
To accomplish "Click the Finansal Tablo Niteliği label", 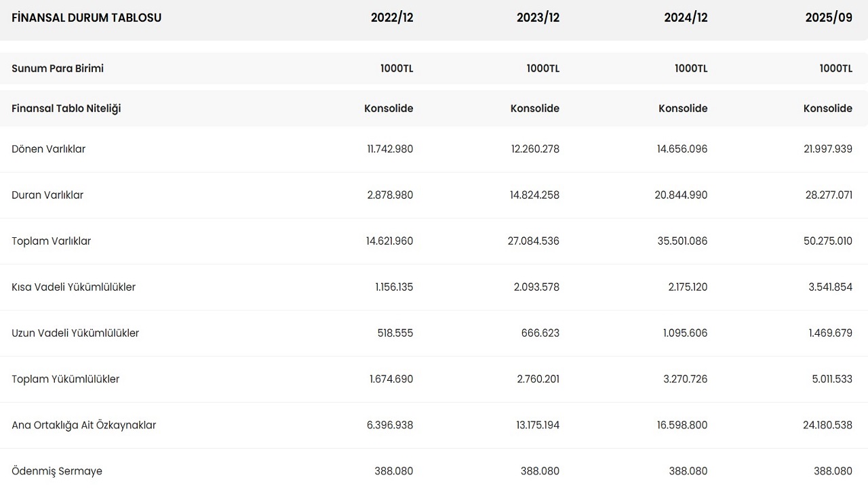I will click(x=66, y=108).
